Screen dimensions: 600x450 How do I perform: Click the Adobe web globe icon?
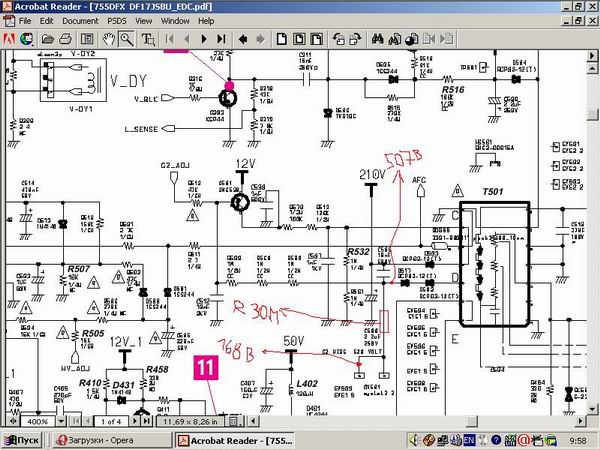point(27,39)
